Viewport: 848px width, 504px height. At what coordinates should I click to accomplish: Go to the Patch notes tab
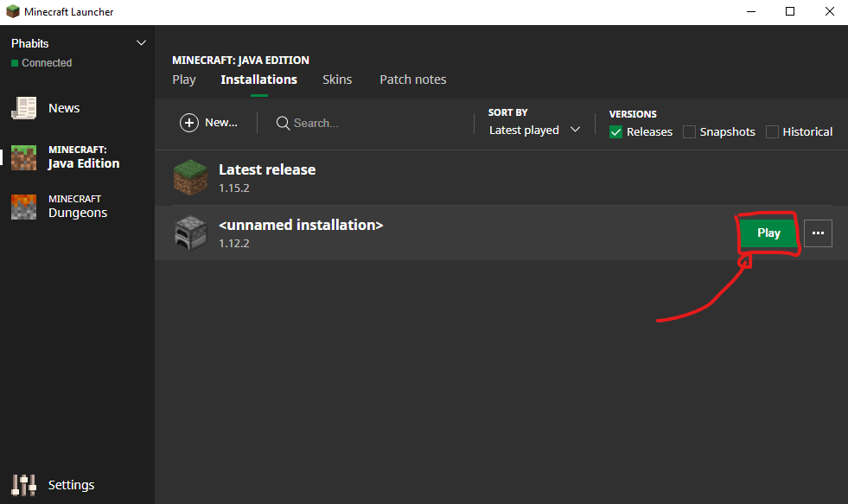412,80
